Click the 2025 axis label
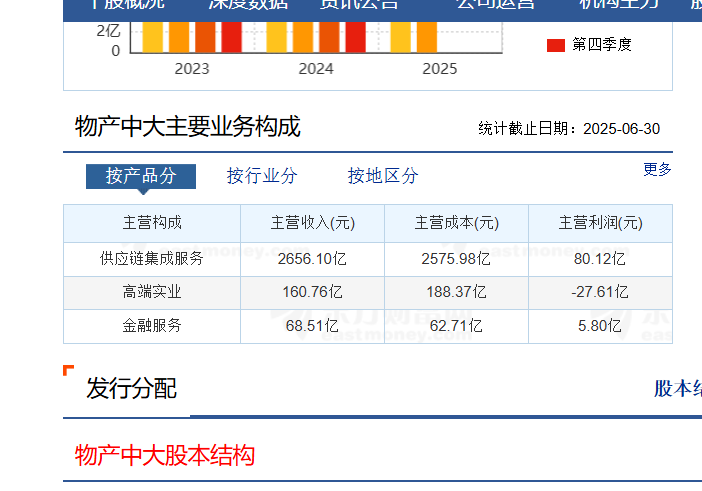This screenshot has width=702, height=491. 440,69
